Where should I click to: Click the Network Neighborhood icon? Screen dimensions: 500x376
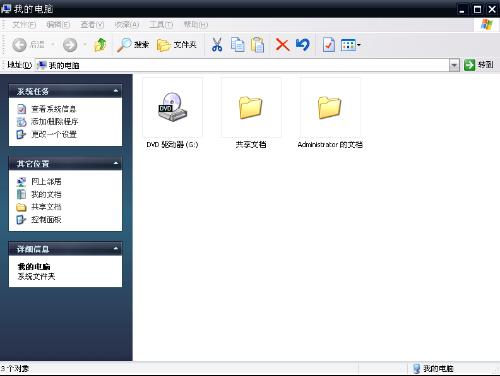coord(21,181)
